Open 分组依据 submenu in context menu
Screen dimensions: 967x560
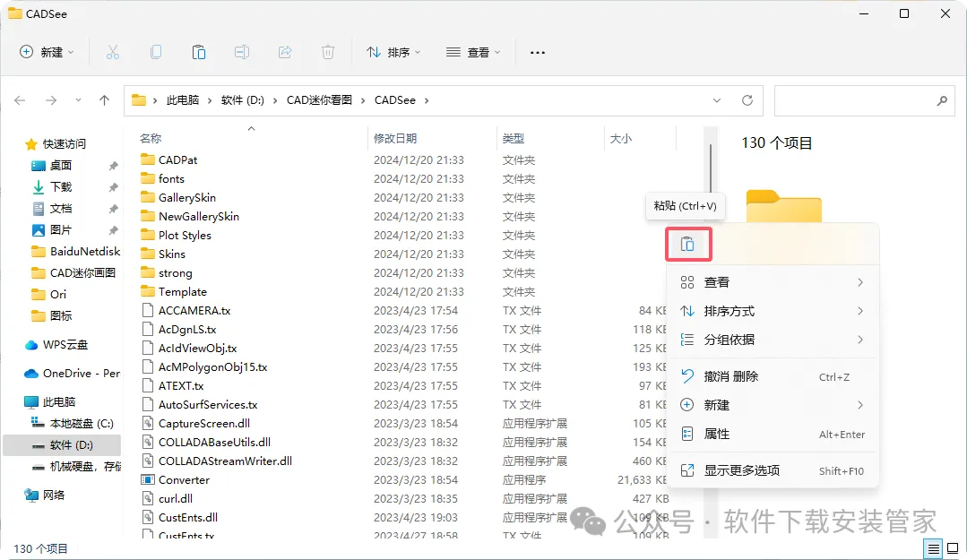[x=773, y=340]
